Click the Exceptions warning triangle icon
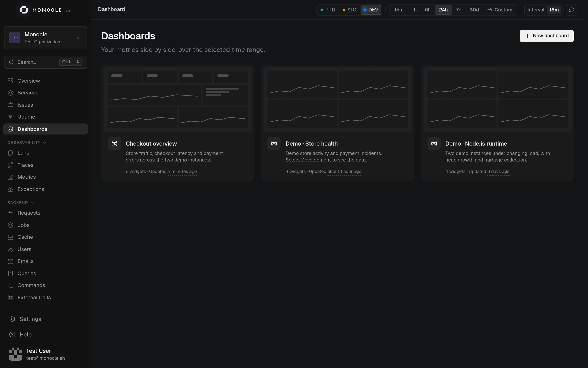588x368 pixels. tap(10, 189)
